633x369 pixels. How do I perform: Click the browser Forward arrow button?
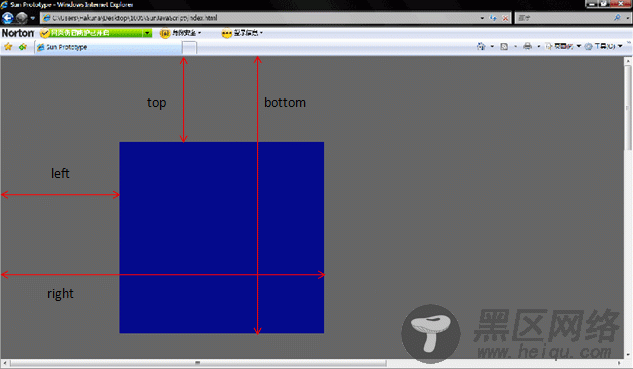tap(21, 18)
